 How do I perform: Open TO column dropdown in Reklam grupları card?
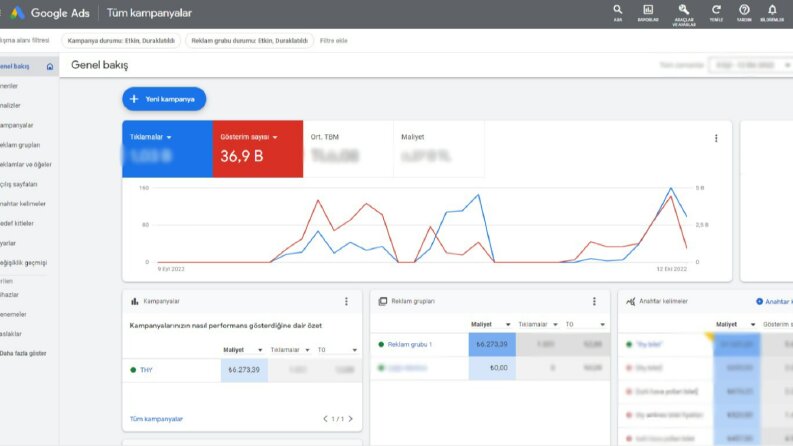602,325
